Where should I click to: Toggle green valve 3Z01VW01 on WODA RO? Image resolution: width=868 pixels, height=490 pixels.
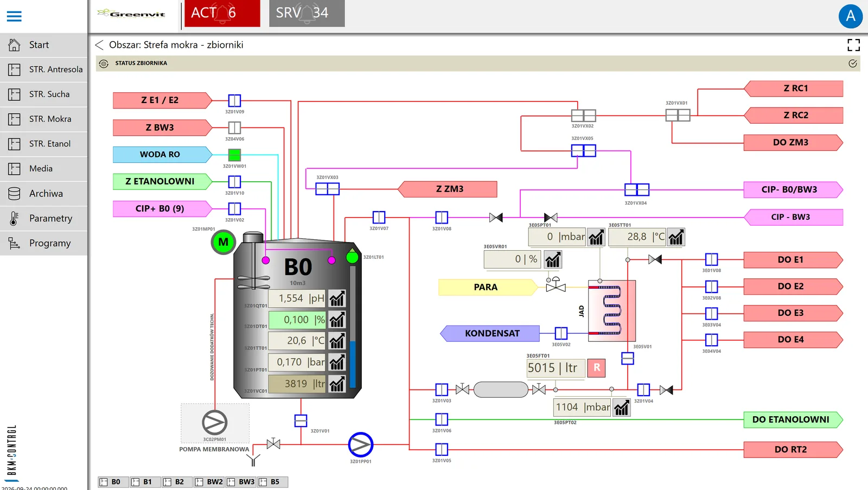234,155
